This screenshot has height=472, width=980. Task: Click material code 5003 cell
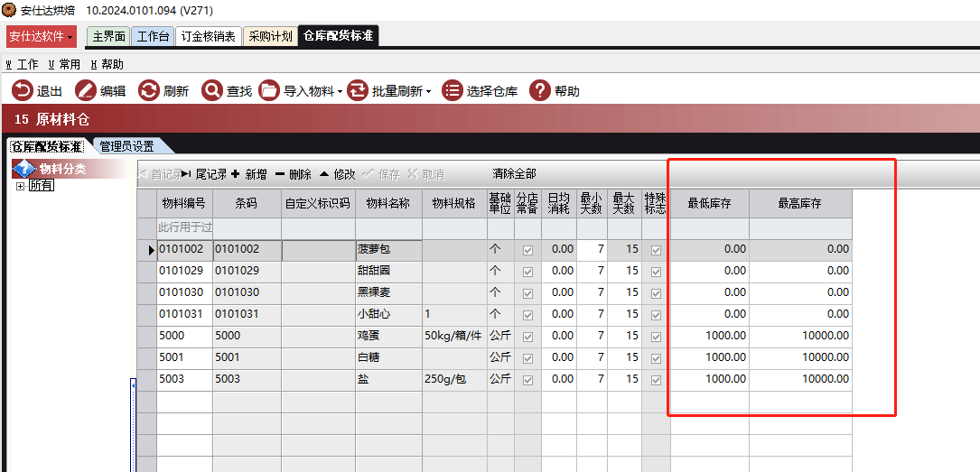pyautogui.click(x=184, y=380)
